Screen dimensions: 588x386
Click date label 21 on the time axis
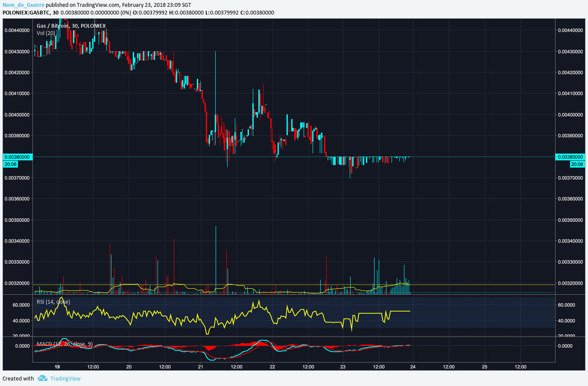click(201, 367)
